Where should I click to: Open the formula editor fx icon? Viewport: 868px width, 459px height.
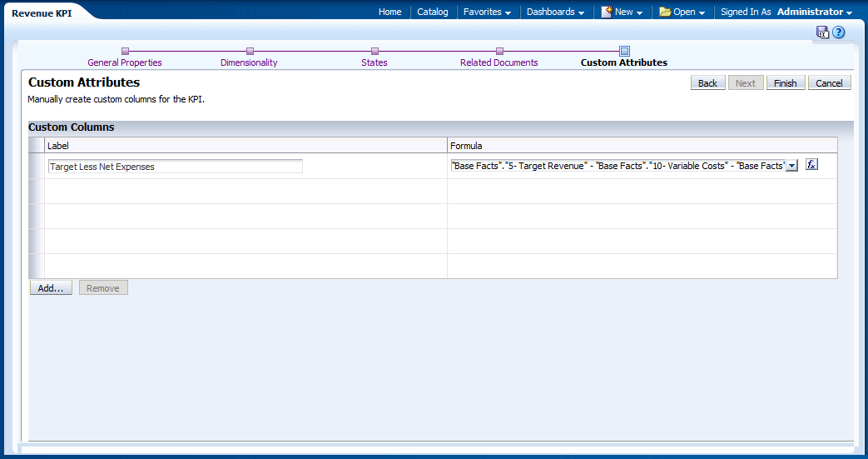point(812,165)
